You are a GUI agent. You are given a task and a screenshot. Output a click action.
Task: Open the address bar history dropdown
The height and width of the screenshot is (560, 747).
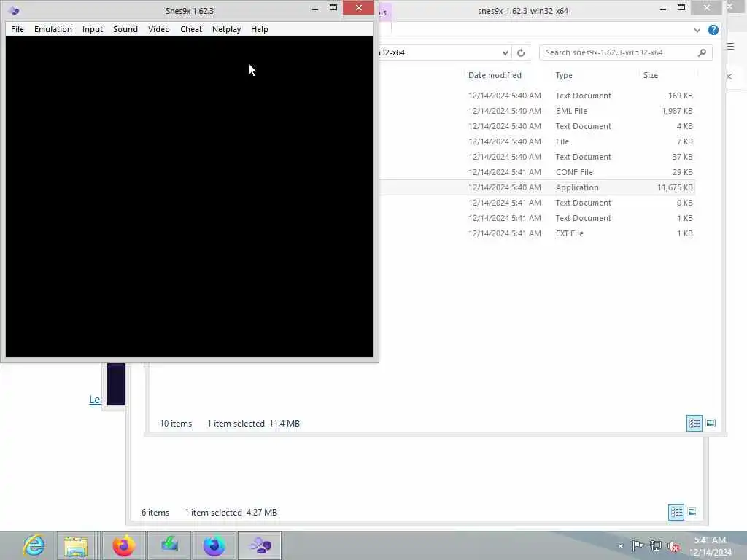505,52
